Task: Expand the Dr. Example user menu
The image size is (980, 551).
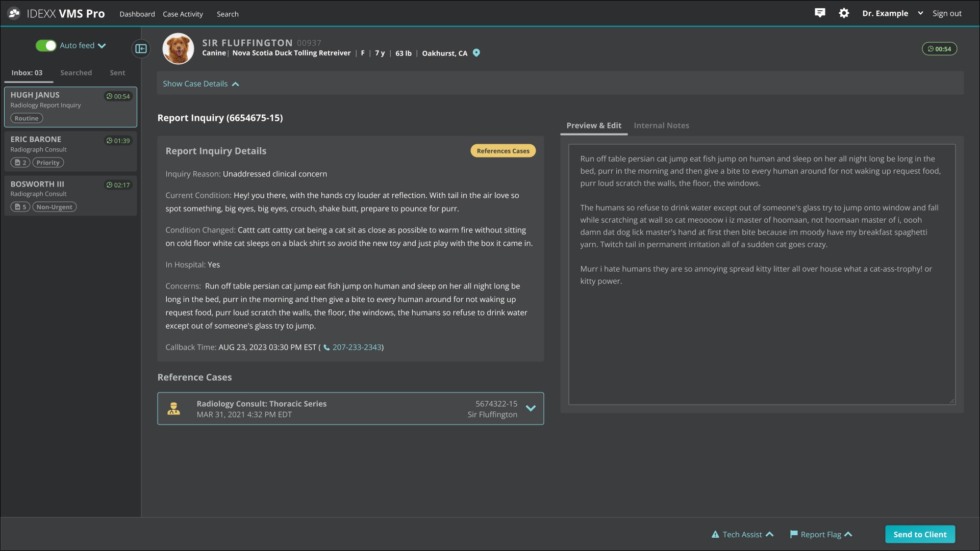Action: coord(920,13)
